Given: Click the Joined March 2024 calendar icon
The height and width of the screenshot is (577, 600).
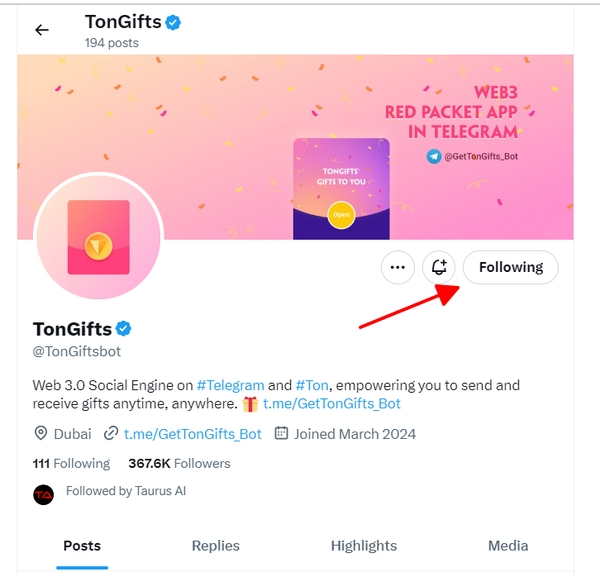Looking at the screenshot, I should coord(281,434).
